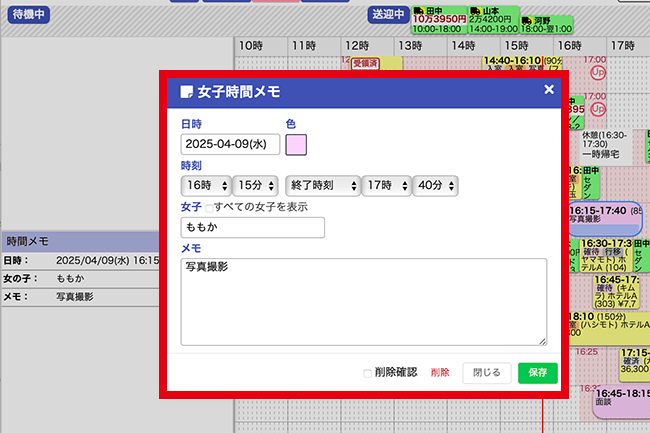The image size is (650, 433).
Task: Open the start hour 16時 dropdown
Action: coord(204,185)
